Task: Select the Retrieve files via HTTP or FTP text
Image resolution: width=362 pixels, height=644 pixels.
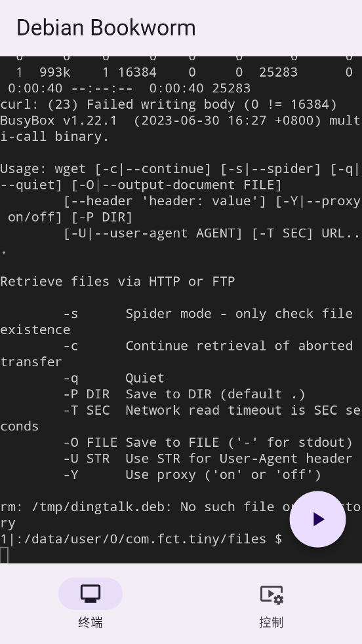Action: [x=117, y=281]
